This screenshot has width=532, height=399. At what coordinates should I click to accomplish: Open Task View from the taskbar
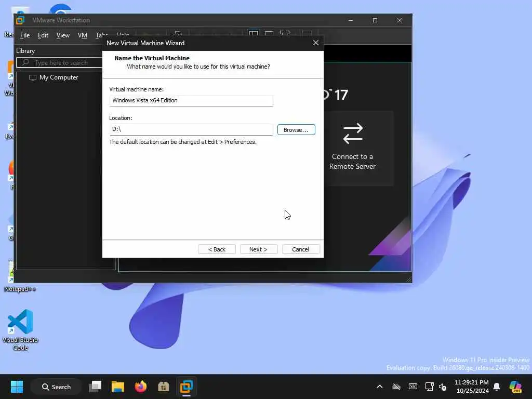click(x=96, y=387)
